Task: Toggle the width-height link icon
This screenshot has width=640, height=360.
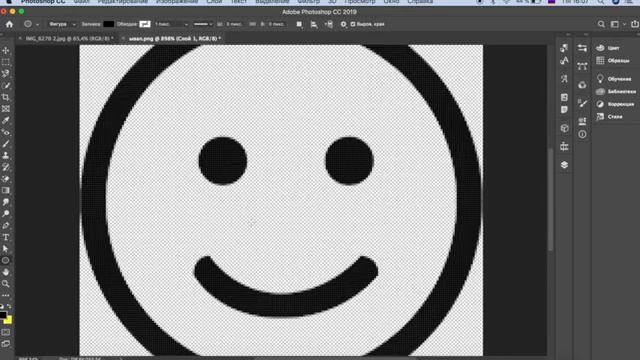Action: coord(252,24)
